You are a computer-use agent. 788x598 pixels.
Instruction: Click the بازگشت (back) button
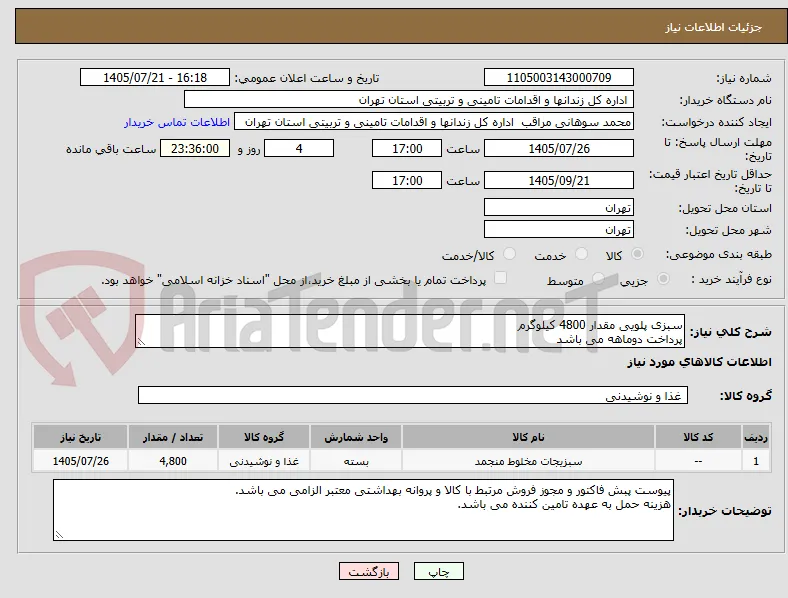click(x=369, y=571)
